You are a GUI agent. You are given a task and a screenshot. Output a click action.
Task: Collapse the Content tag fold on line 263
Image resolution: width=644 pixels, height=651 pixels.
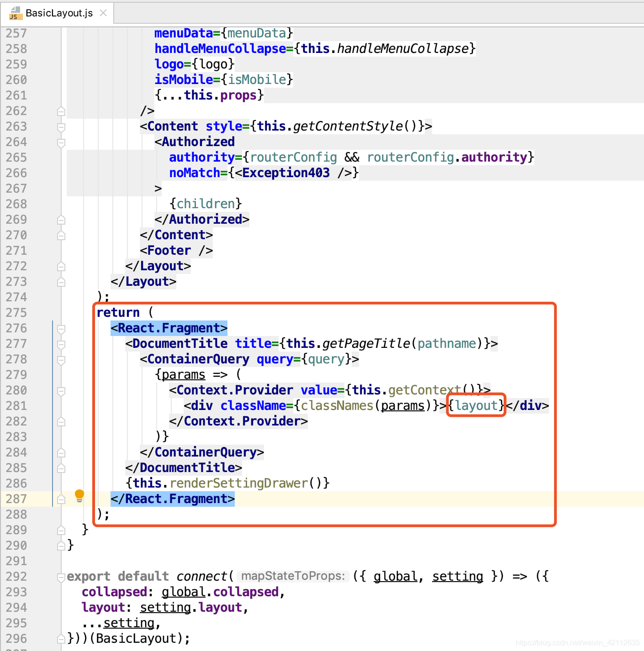click(61, 126)
